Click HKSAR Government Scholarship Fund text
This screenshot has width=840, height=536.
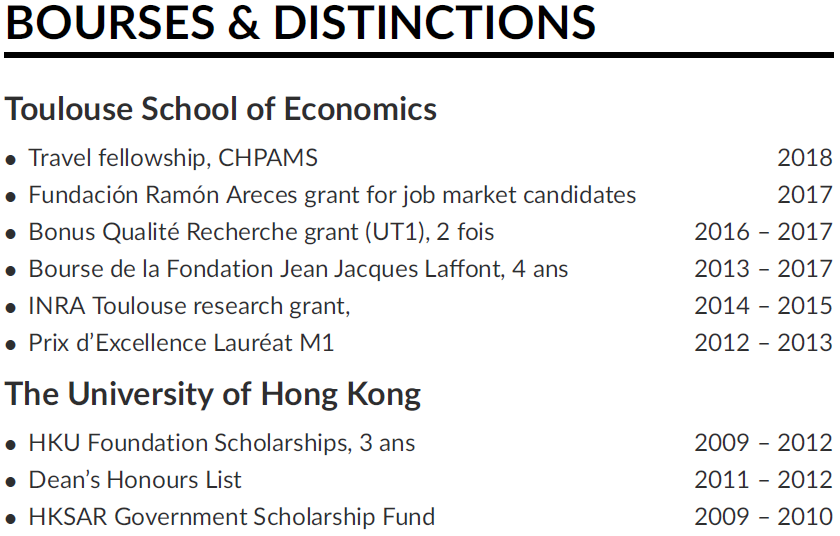231,517
